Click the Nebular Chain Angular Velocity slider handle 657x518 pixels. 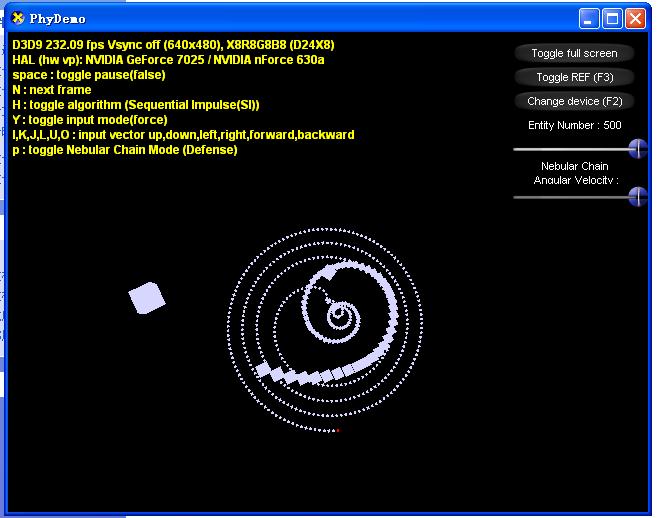pyautogui.click(x=638, y=197)
